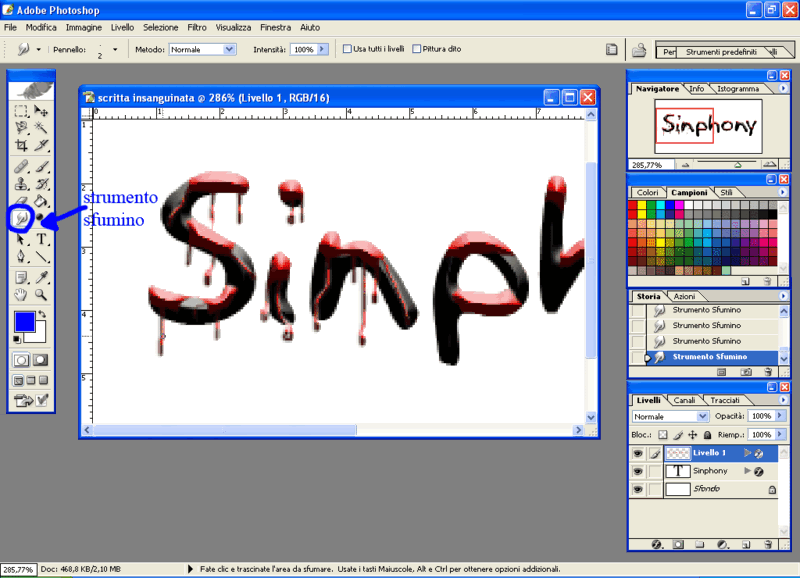The height and width of the screenshot is (578, 800).
Task: Click the Eyedropper tool
Action: click(x=42, y=277)
